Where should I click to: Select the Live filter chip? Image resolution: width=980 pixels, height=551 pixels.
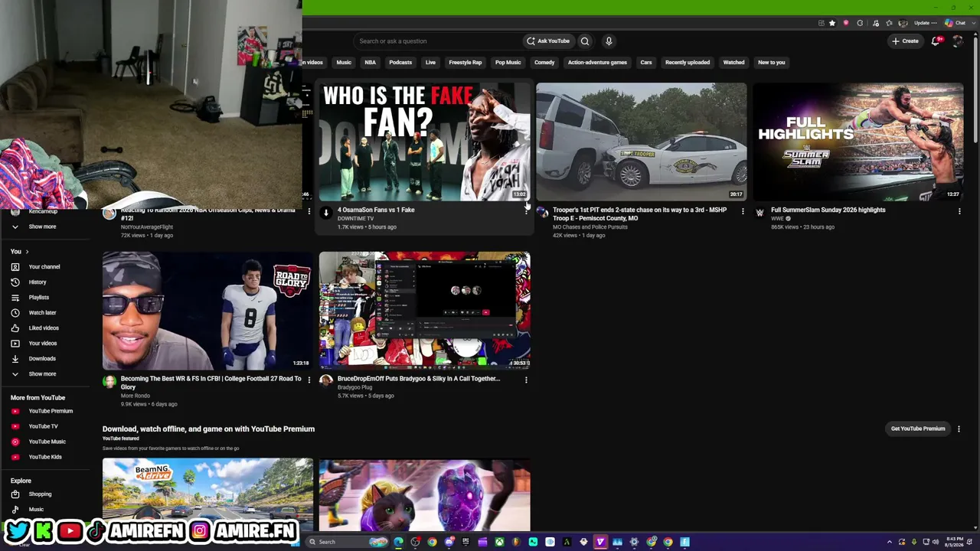430,63
